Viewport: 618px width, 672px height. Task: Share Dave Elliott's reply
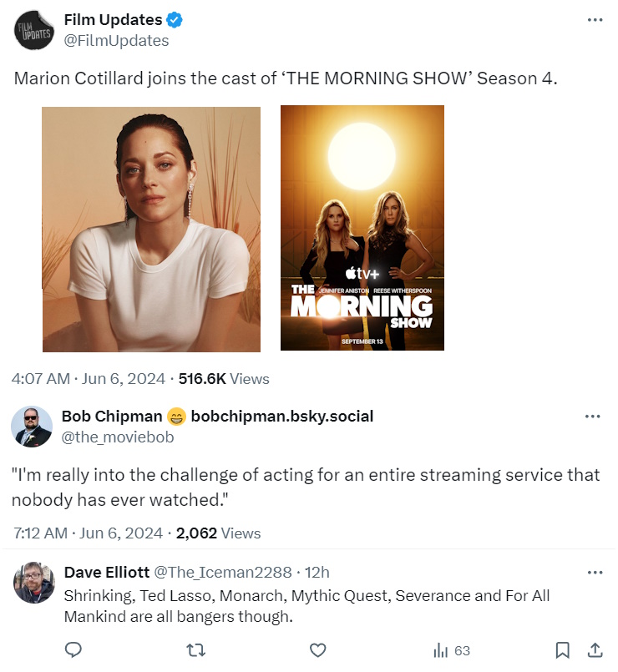595,650
